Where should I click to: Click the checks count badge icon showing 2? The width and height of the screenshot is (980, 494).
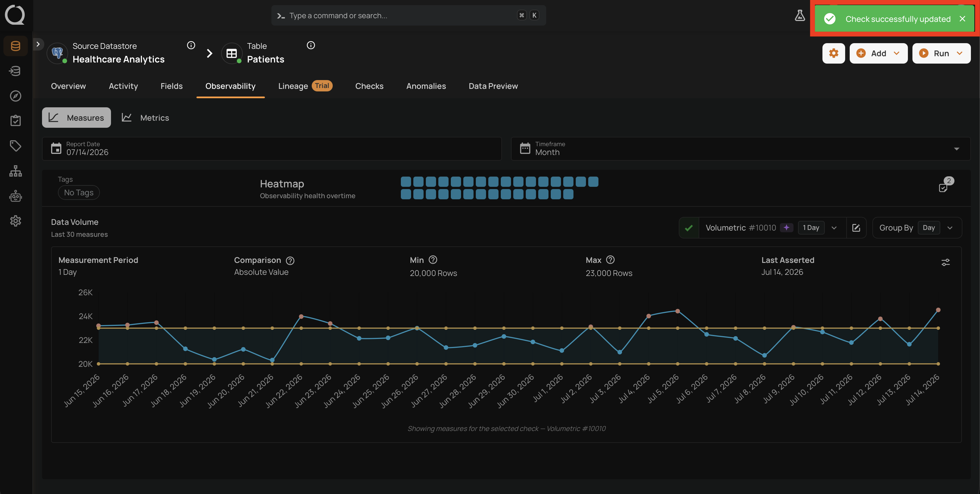pos(945,185)
